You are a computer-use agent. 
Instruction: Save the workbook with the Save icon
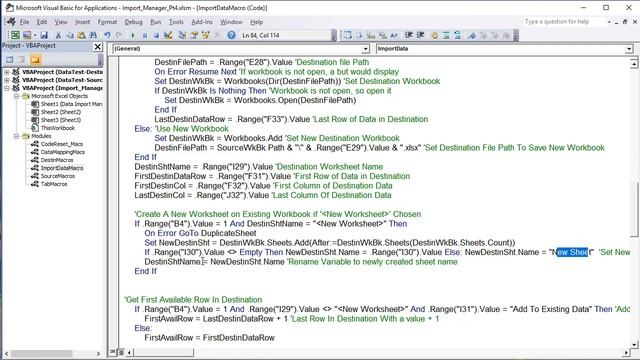(44, 35)
